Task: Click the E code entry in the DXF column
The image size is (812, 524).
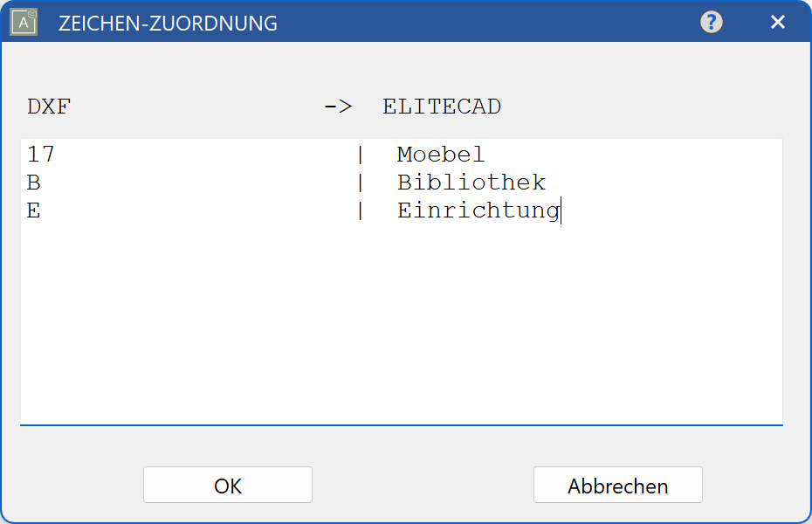Action: click(32, 210)
